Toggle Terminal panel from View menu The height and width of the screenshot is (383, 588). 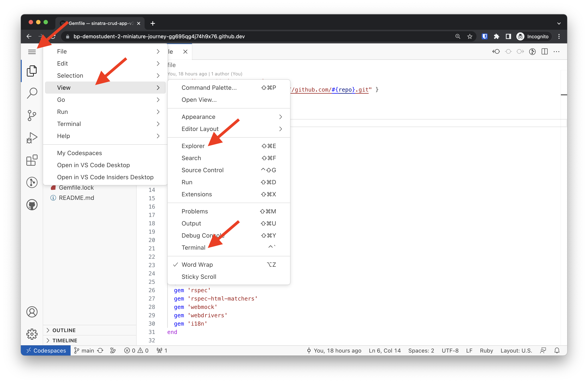click(x=229, y=248)
